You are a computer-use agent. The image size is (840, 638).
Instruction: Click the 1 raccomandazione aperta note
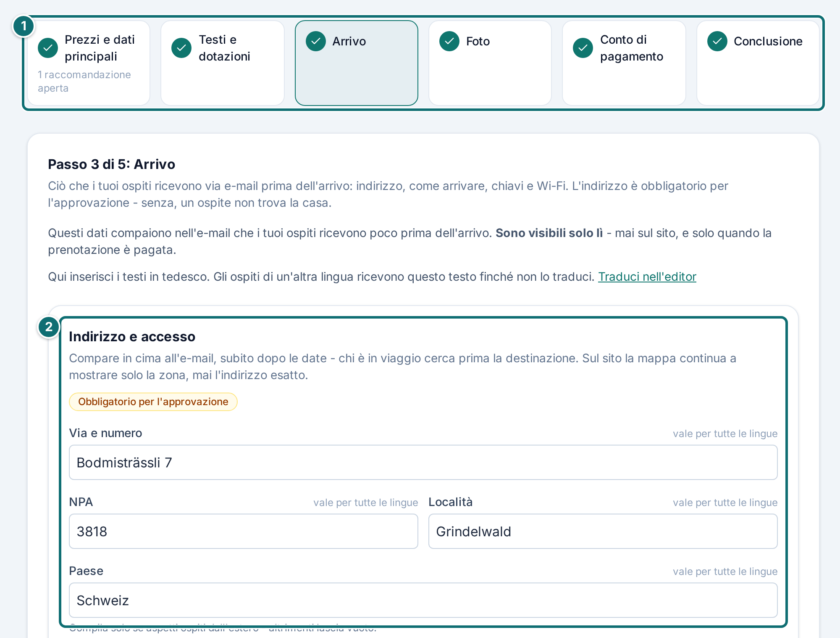click(84, 81)
